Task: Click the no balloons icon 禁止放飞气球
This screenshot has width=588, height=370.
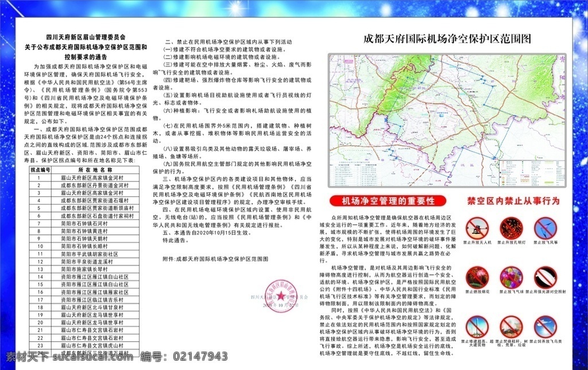Action: click(x=511, y=277)
